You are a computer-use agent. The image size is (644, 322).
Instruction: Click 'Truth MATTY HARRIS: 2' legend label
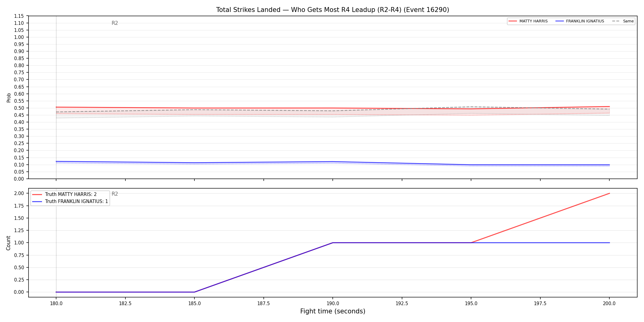click(x=71, y=194)
